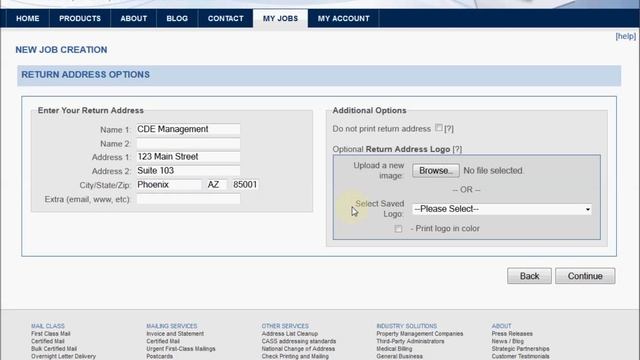
Task: Focus the Extra (email, www, etc) field
Action: coord(188,199)
